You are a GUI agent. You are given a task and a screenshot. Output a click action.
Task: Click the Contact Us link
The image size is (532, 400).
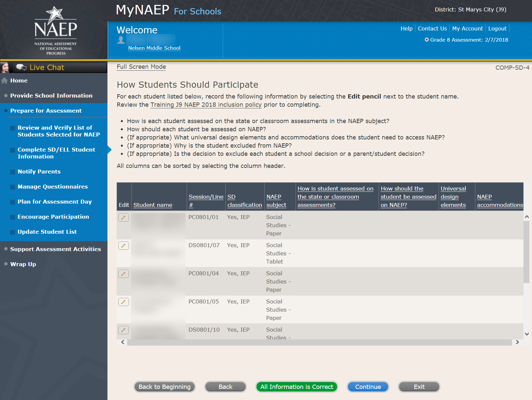pos(432,28)
